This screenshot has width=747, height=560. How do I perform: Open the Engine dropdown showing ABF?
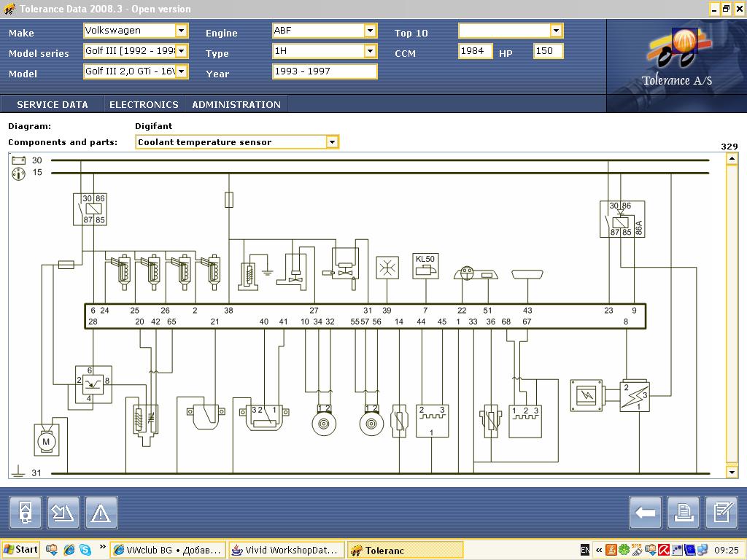(370, 31)
